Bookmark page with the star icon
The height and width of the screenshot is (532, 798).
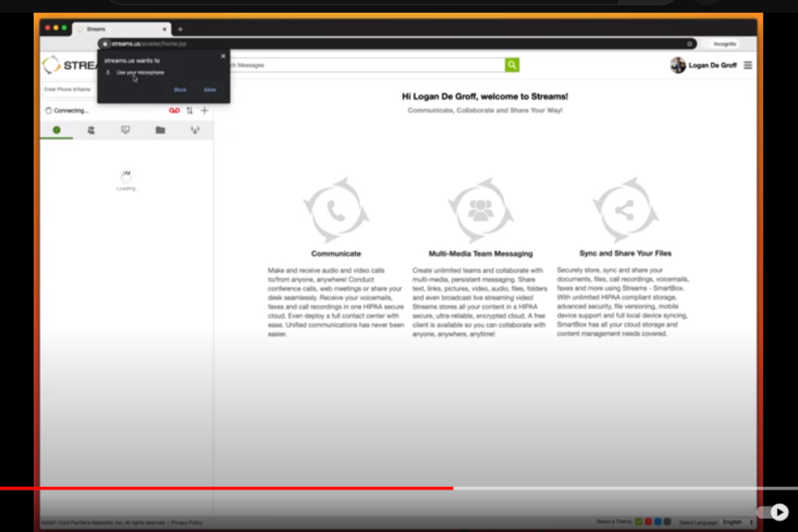tap(690, 44)
